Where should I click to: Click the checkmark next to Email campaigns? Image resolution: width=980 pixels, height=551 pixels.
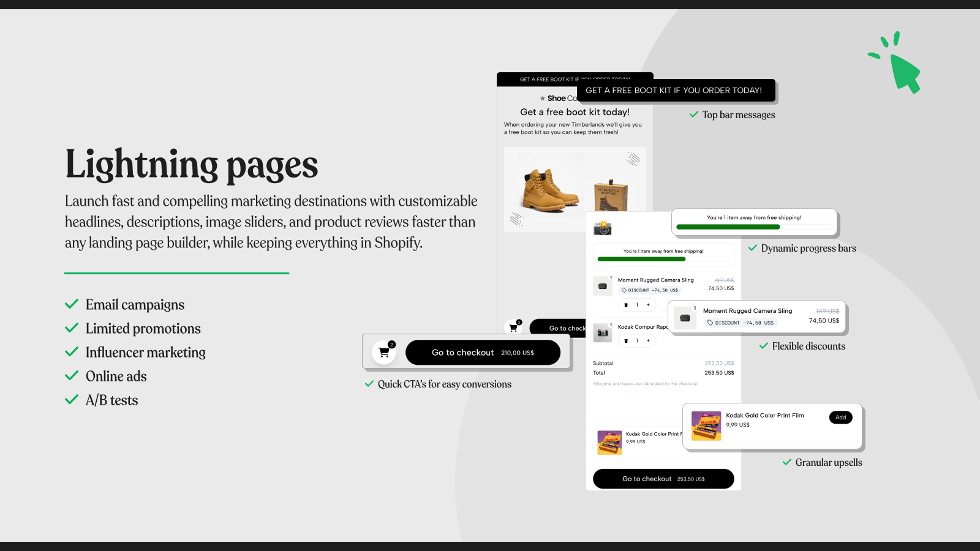pos(70,304)
